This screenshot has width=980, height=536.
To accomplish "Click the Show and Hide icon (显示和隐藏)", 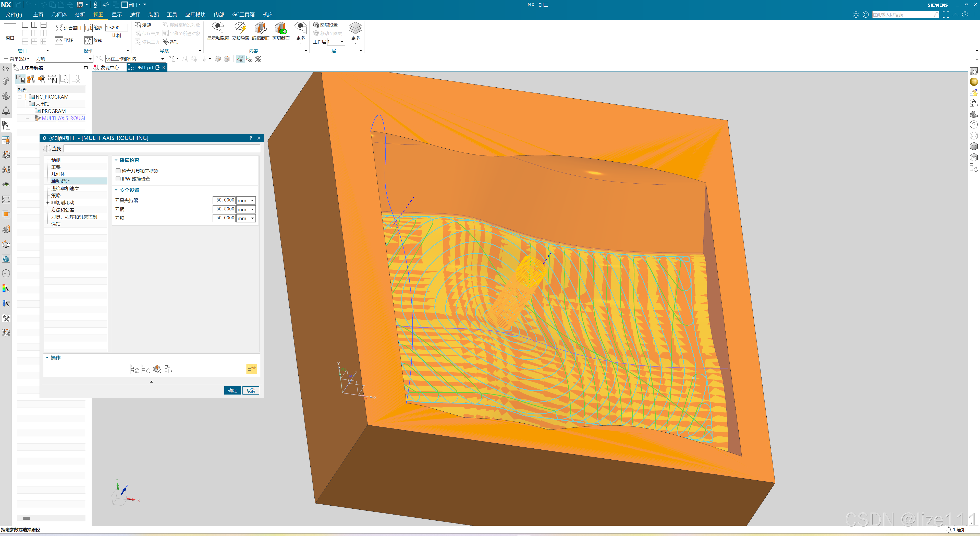I will [218, 29].
